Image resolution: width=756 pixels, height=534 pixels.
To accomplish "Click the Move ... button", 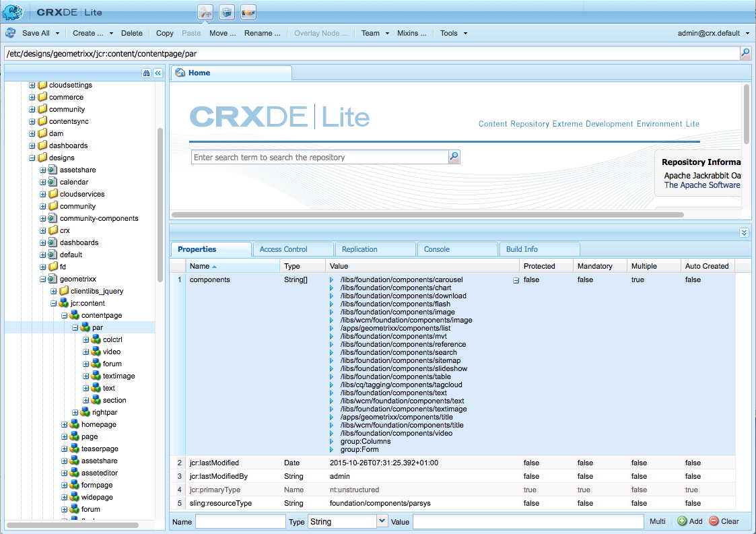I will (222, 33).
